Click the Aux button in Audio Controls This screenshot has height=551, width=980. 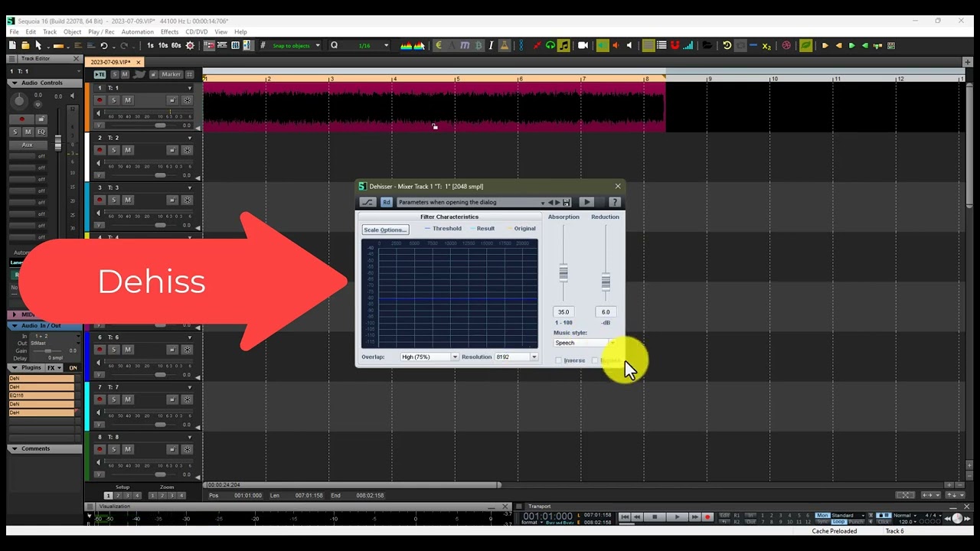(28, 145)
